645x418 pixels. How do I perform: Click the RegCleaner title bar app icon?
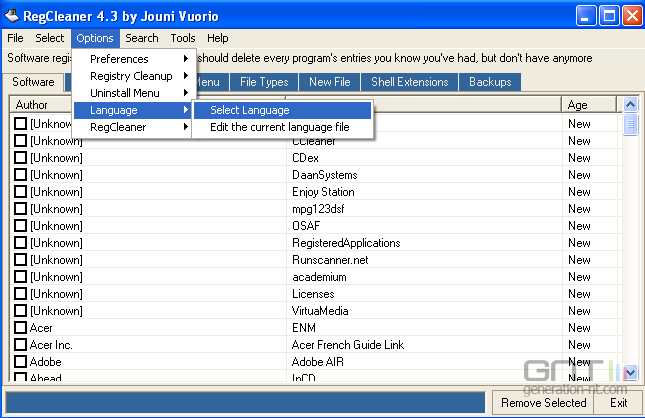12,16
